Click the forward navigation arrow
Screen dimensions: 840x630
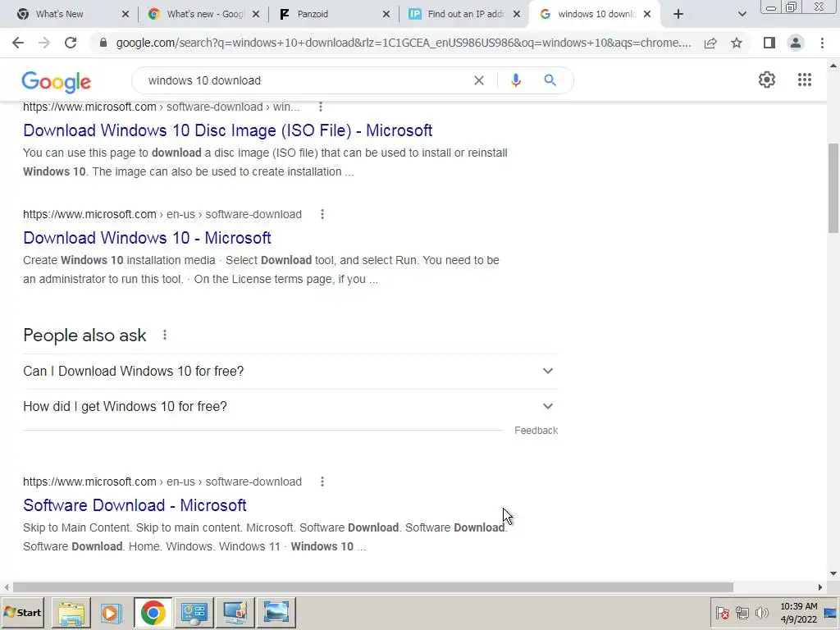[x=44, y=43]
